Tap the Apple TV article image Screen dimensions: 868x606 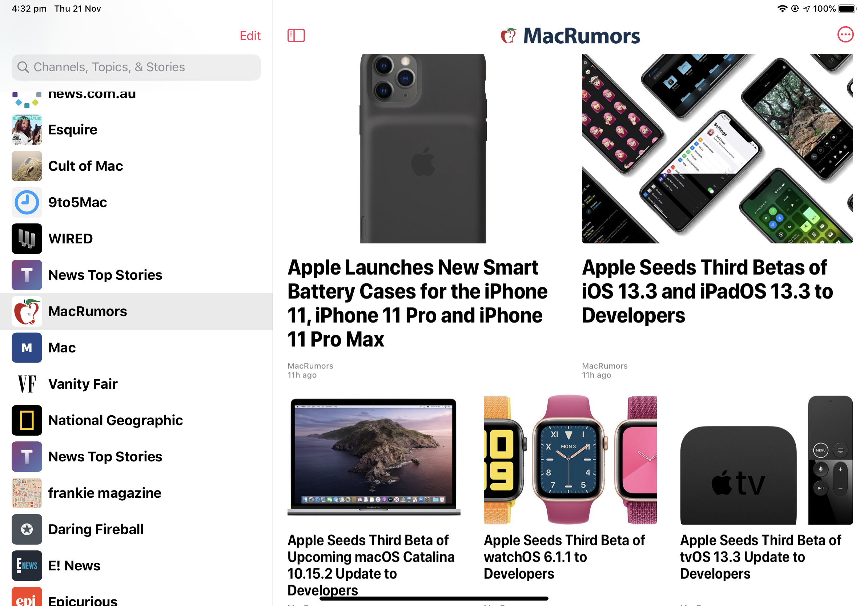766,460
